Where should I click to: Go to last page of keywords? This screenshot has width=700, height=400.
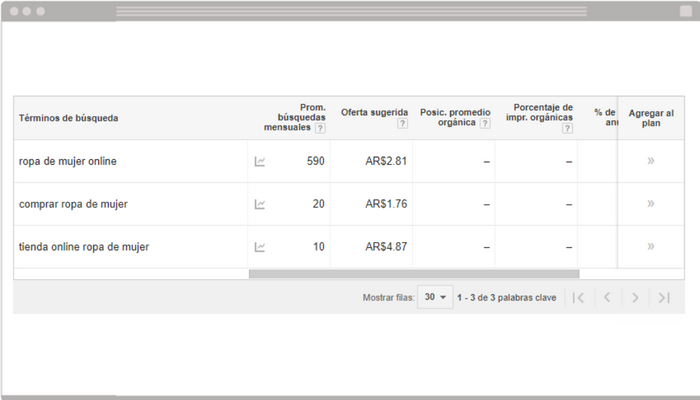(x=664, y=297)
